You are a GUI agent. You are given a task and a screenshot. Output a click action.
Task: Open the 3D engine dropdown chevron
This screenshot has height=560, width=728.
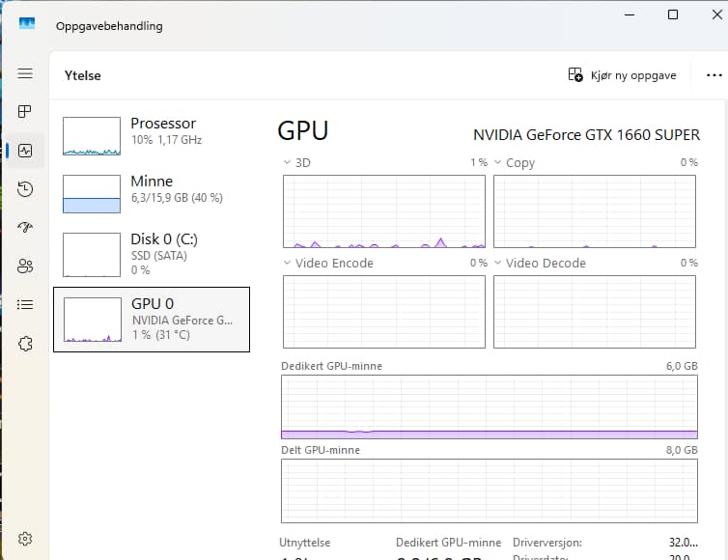[287, 162]
